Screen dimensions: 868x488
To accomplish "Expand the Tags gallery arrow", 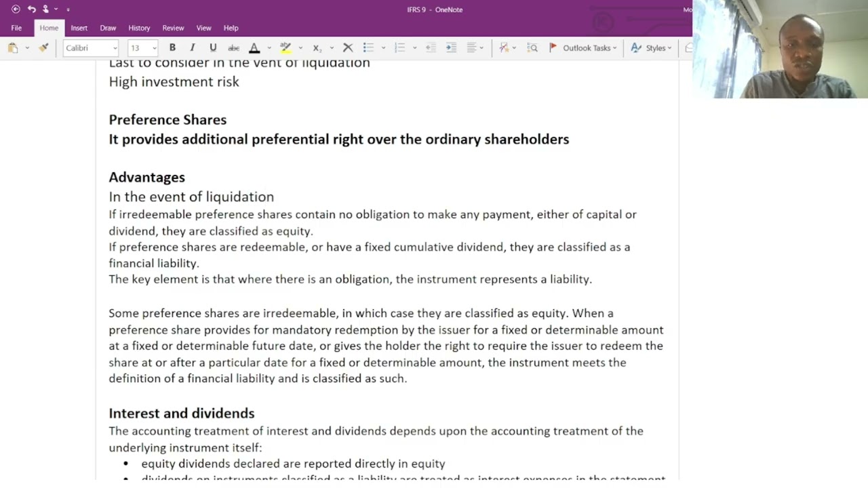I will point(514,48).
